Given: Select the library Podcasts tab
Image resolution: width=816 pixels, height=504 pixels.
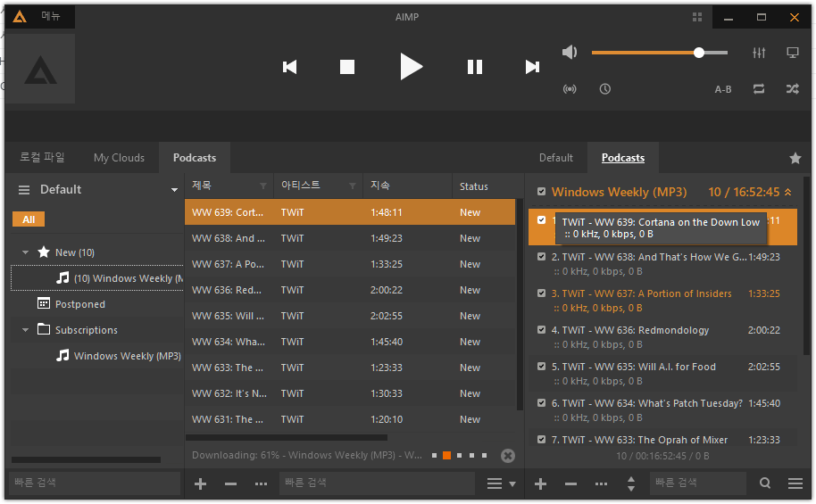Looking at the screenshot, I should (x=195, y=158).
